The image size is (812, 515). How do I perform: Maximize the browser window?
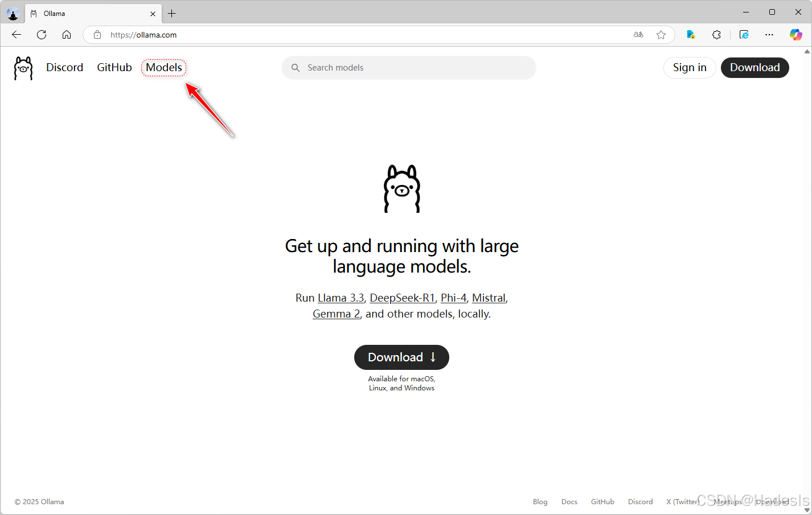point(772,12)
